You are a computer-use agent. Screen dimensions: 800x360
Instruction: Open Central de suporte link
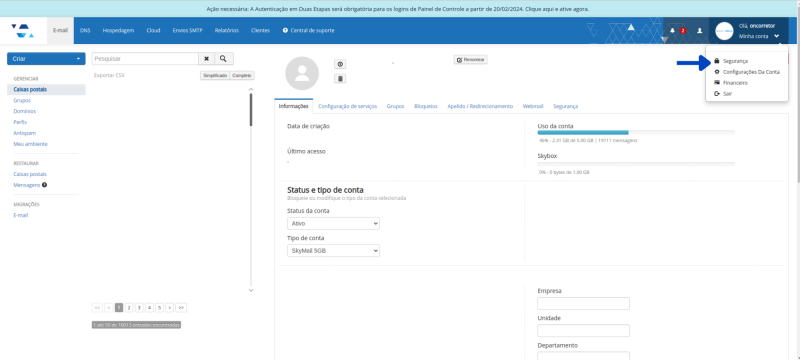click(x=309, y=31)
